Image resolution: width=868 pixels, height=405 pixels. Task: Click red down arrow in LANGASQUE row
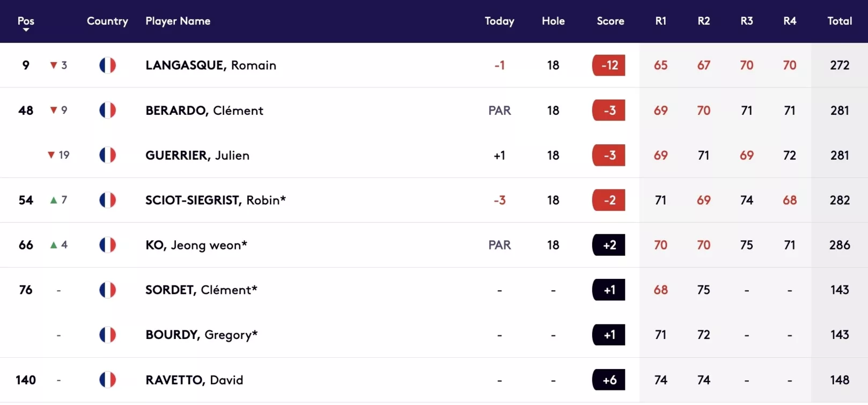54,65
